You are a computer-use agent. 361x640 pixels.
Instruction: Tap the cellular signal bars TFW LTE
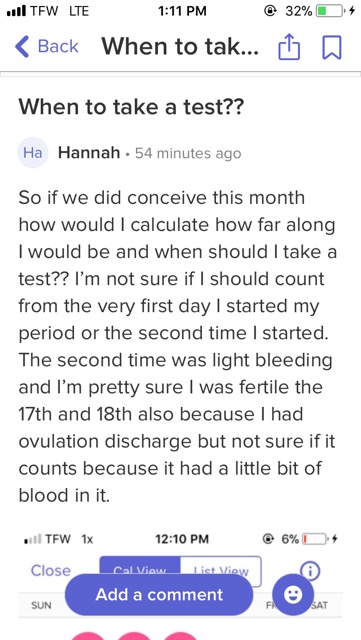pyautogui.click(x=48, y=11)
